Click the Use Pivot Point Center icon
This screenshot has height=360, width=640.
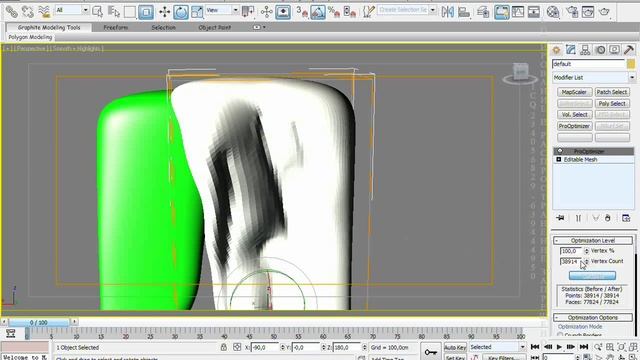pos(248,11)
